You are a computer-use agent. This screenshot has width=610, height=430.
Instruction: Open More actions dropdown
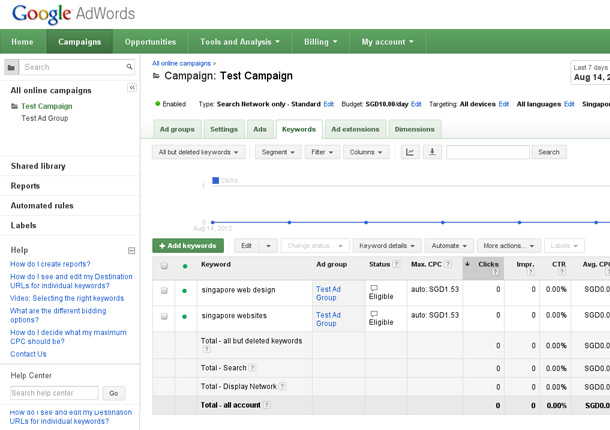point(508,246)
